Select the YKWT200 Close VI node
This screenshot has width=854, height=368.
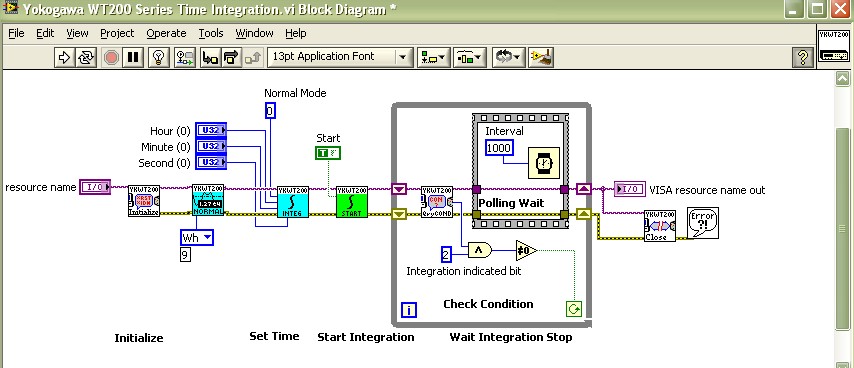click(660, 226)
